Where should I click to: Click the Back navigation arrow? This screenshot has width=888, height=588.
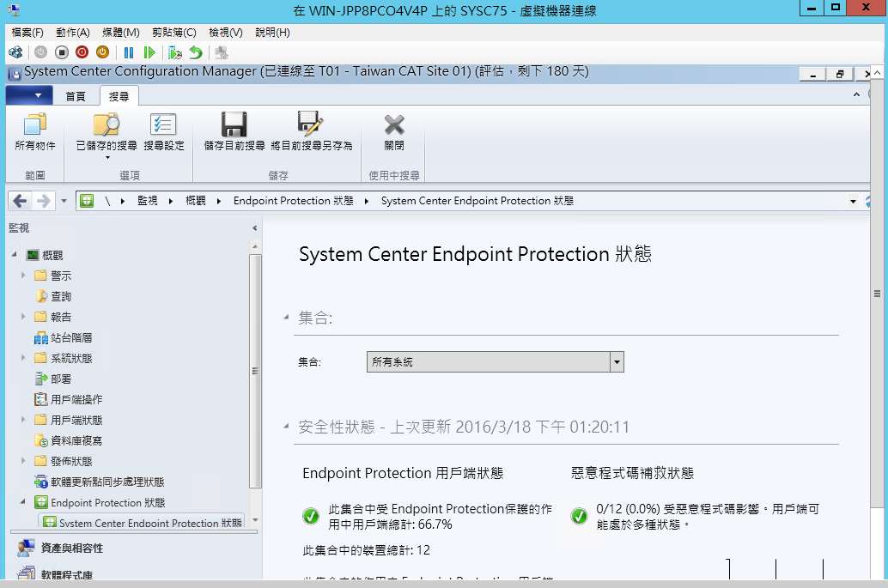20,200
